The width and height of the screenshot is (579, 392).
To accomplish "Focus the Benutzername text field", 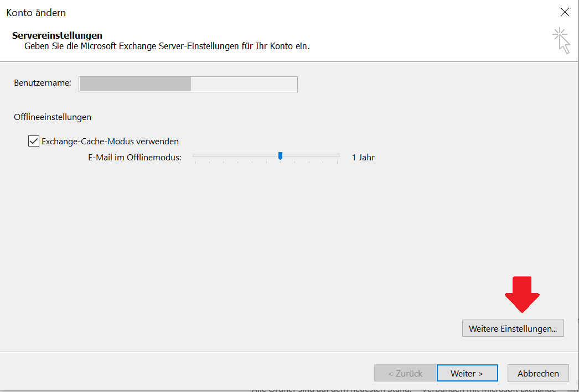I will tap(188, 84).
